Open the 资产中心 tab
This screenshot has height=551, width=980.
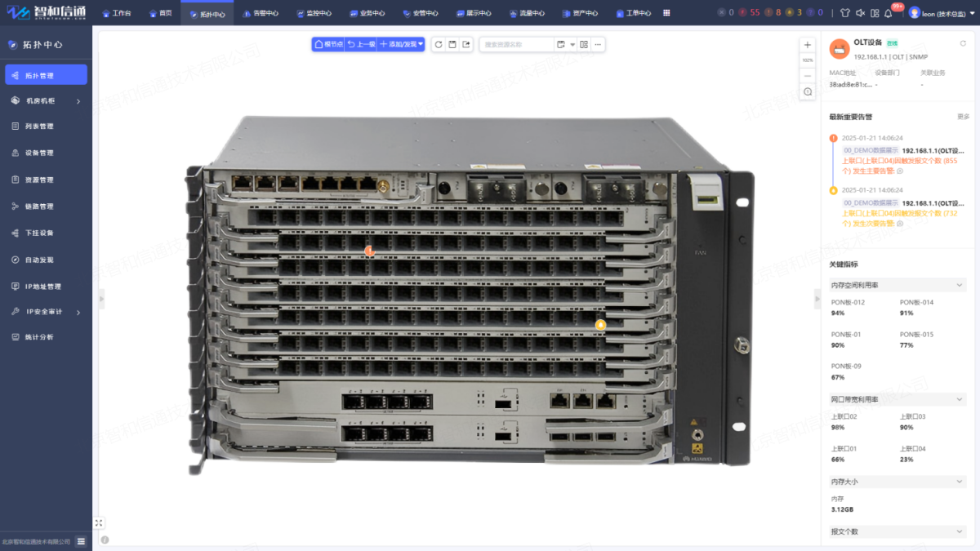pyautogui.click(x=579, y=13)
